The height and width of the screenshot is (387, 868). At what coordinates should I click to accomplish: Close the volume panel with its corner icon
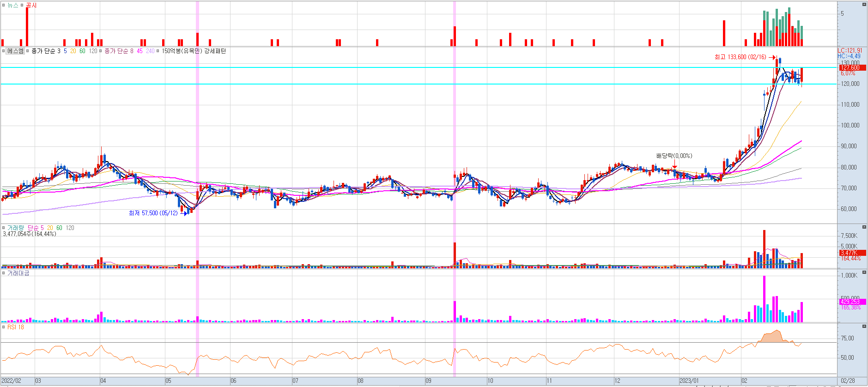(864, 227)
